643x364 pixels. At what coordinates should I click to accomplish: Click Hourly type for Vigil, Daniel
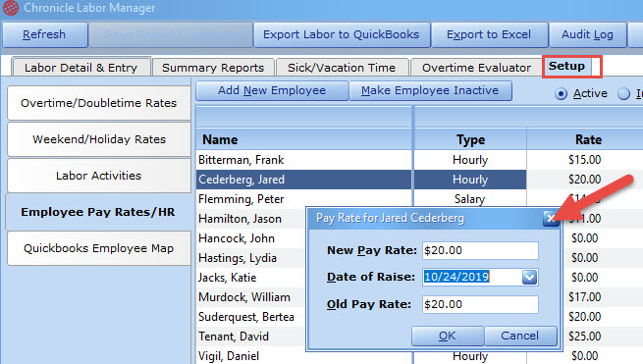tap(470, 356)
